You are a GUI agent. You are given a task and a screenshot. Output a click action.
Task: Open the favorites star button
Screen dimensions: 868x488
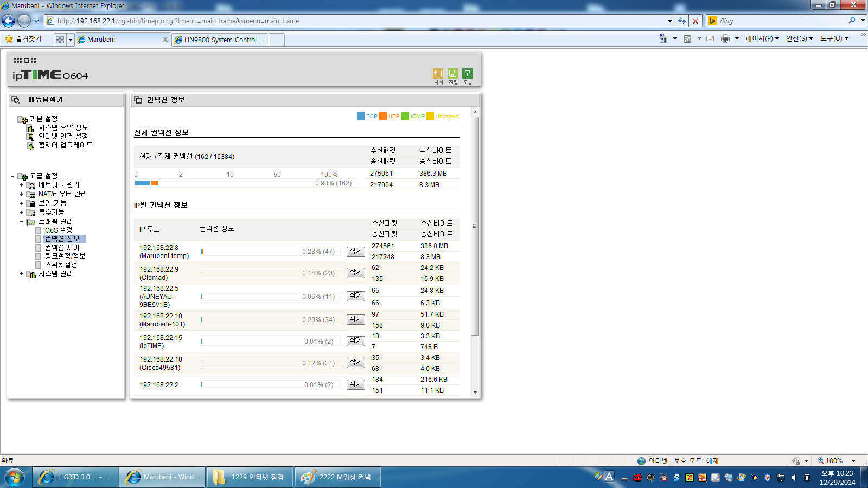coord(23,39)
